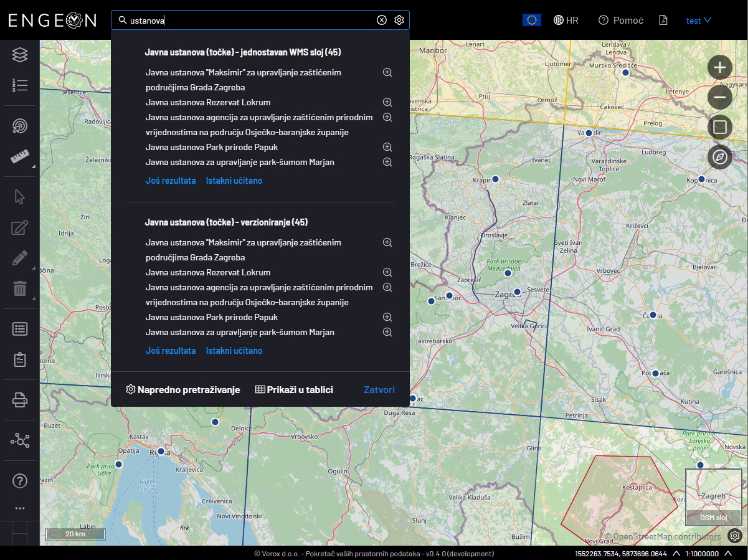Open the layers panel icon in sidebar
Viewport: 748px width, 560px height.
point(20,55)
